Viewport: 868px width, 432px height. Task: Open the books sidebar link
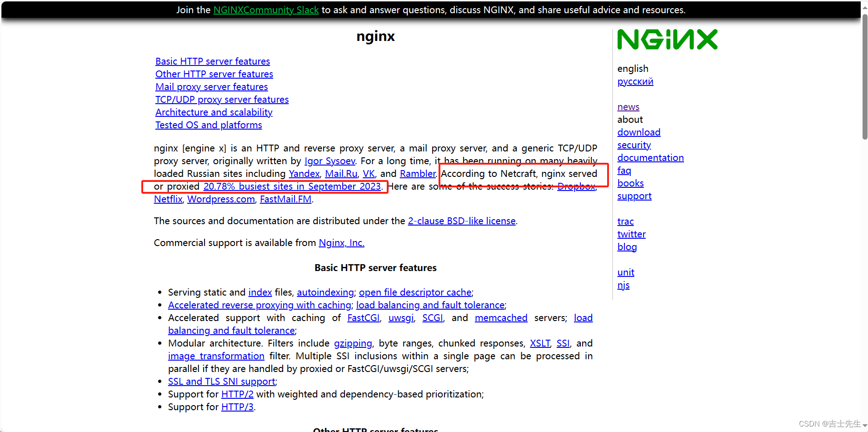[x=630, y=183]
